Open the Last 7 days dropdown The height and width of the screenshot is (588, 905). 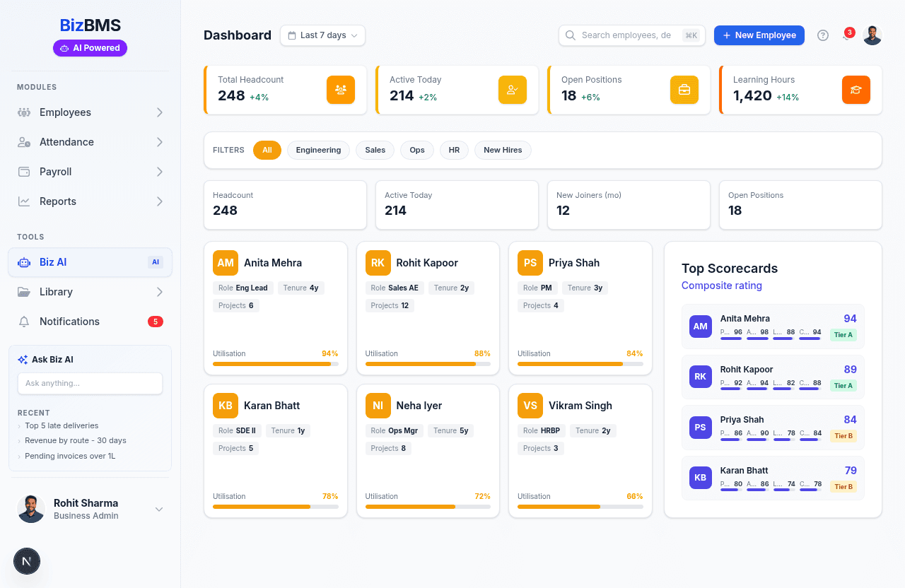point(322,35)
